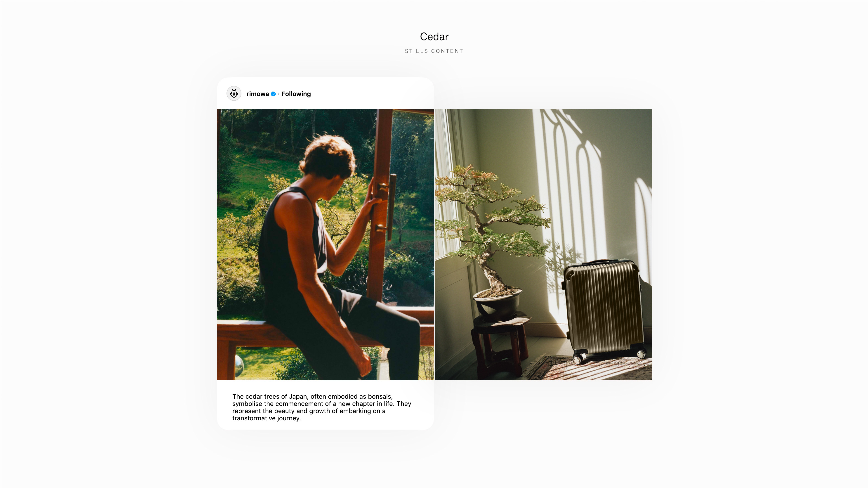
Task: Open the rimowa username link
Action: 257,94
